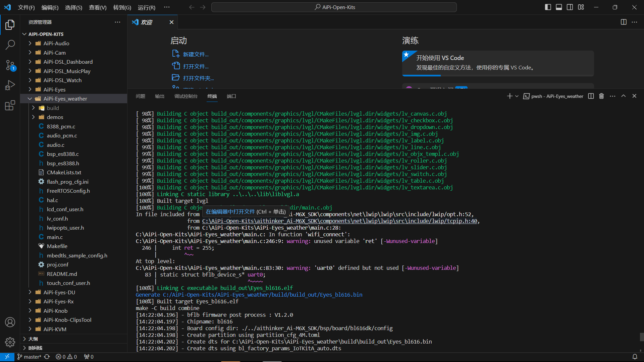Click the remote window indicator in status bar
Viewport: 644px width, 362px height.
7,357
